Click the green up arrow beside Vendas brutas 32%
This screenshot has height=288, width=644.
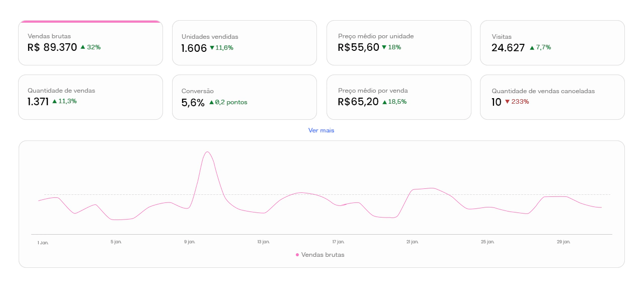coord(83,47)
